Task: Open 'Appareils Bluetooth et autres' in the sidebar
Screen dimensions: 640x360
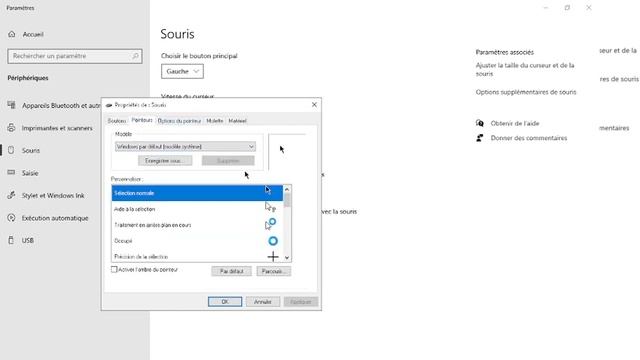Action: point(61,105)
